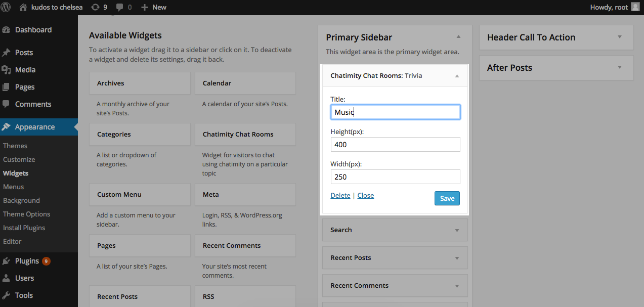644x307 pixels.
Task: Click the Available Widgets heading
Action: pos(125,35)
